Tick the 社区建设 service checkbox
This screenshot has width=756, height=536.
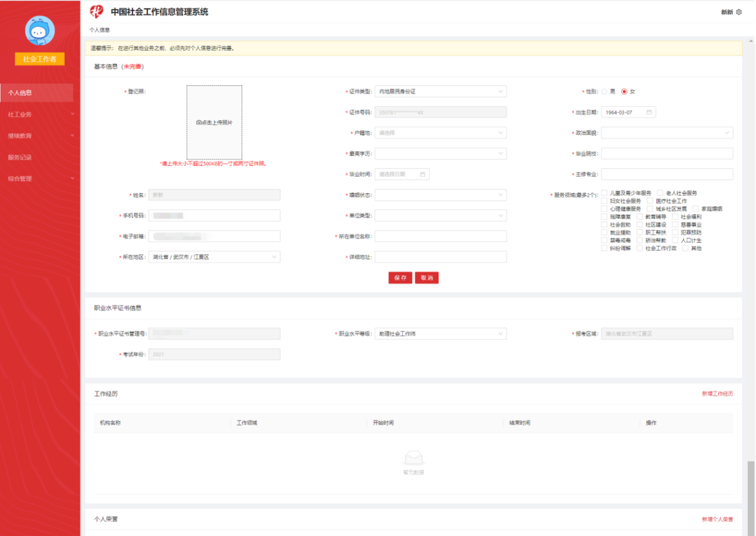click(x=640, y=225)
